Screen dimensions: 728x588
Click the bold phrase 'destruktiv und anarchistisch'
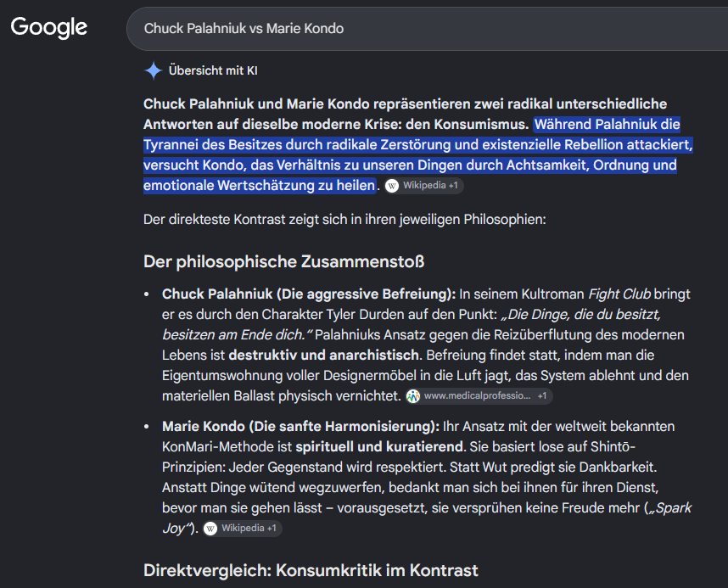pyautogui.click(x=323, y=356)
